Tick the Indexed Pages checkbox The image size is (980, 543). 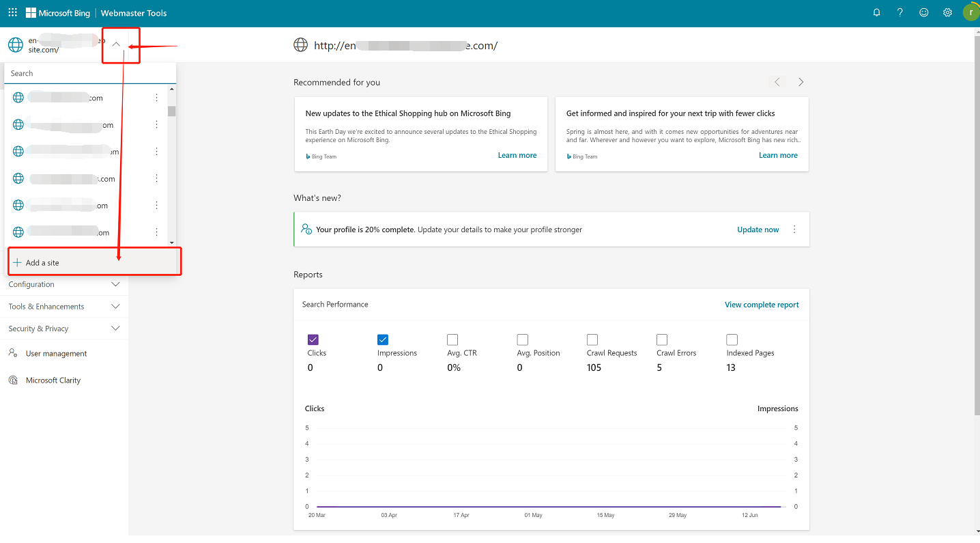point(732,339)
